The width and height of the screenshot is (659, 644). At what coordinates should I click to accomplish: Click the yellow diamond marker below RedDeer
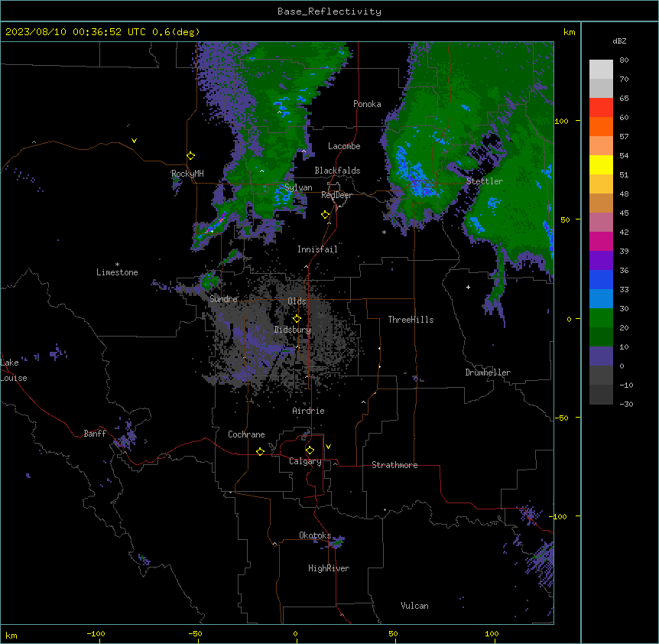point(326,215)
